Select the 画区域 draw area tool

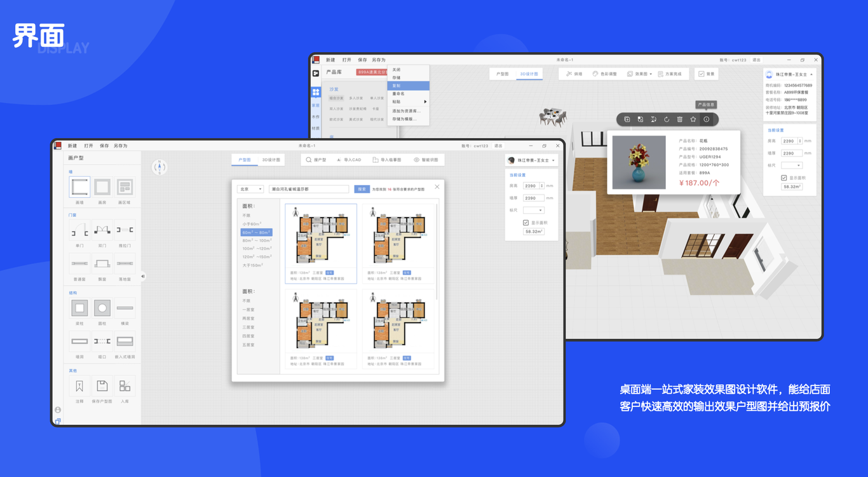tap(125, 187)
